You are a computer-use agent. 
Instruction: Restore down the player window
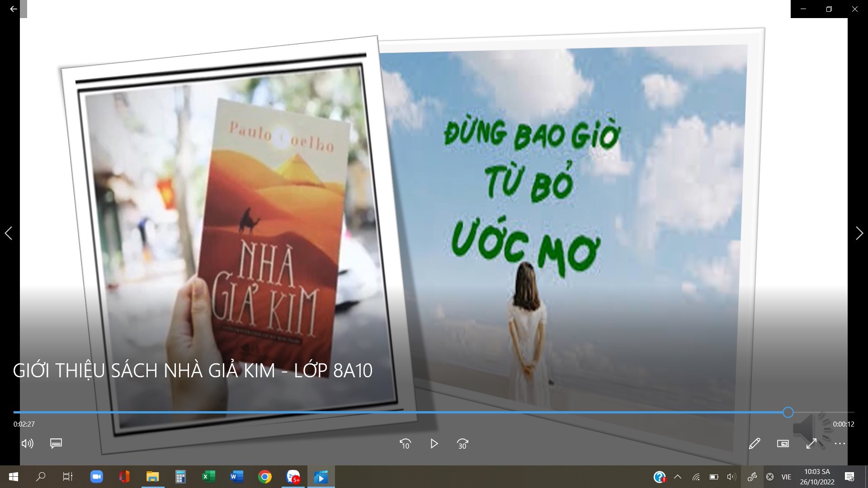(x=829, y=9)
